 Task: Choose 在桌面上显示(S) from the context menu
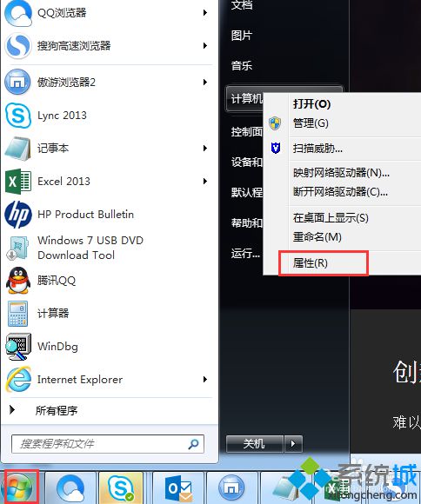[331, 218]
